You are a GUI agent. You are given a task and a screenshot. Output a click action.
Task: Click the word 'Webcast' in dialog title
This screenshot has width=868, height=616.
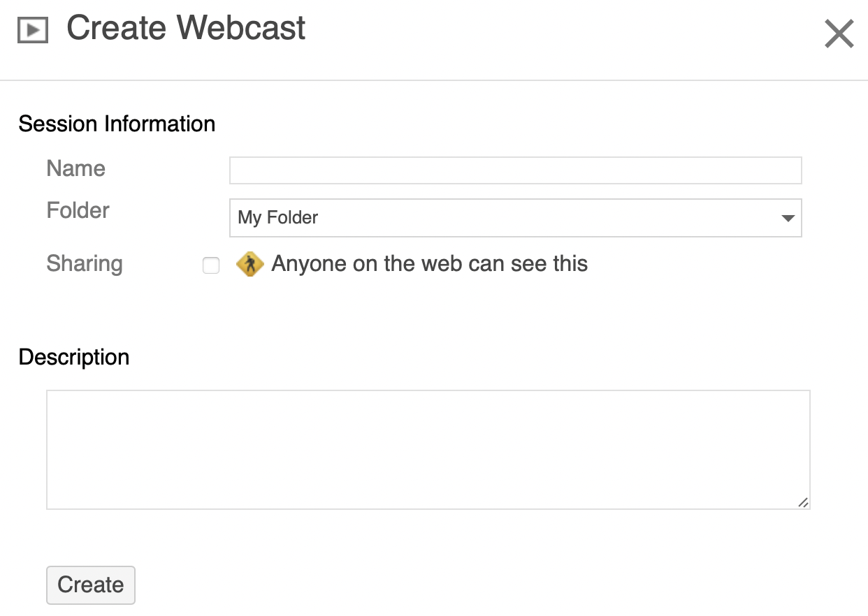[x=241, y=29]
